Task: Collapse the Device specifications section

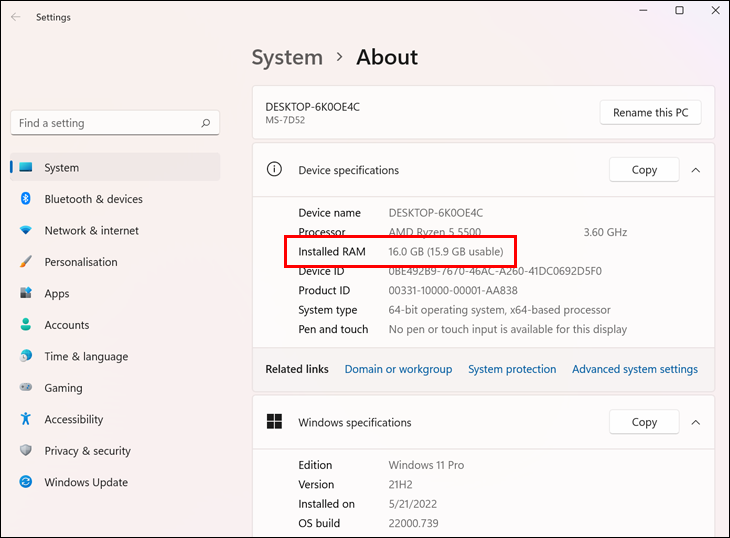Action: coord(696,170)
